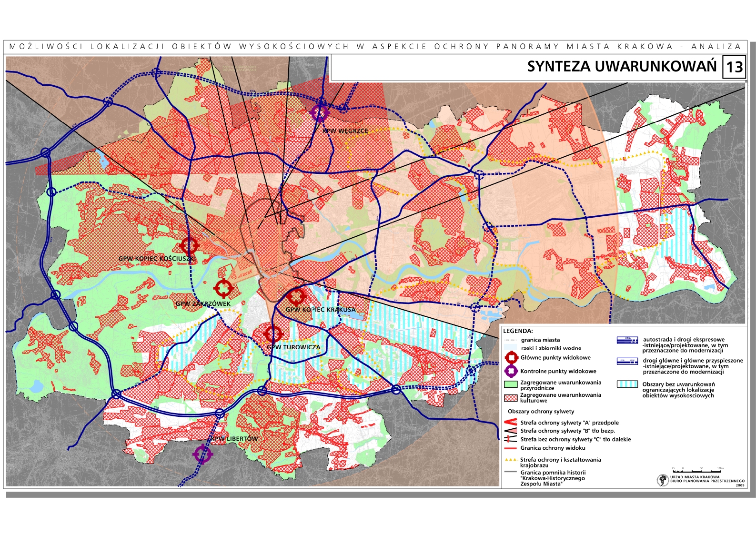Click the purple KPW Węgrzce control marker
The image size is (756, 535).
click(x=319, y=113)
